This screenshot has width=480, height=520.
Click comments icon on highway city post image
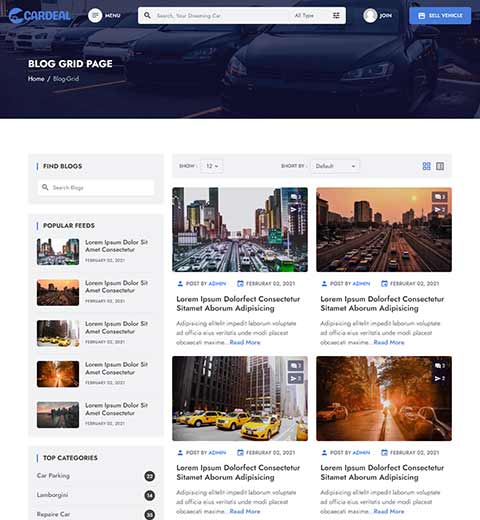(295, 197)
